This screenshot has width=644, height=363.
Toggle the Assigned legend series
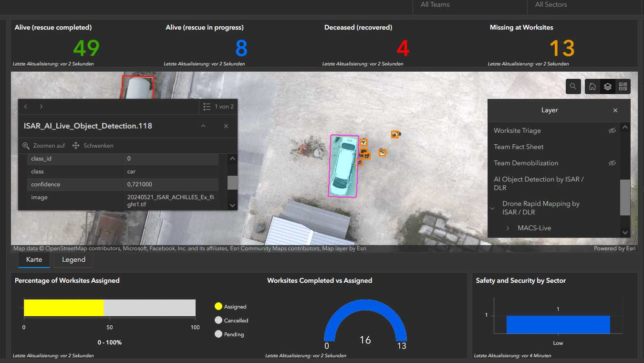(230, 307)
